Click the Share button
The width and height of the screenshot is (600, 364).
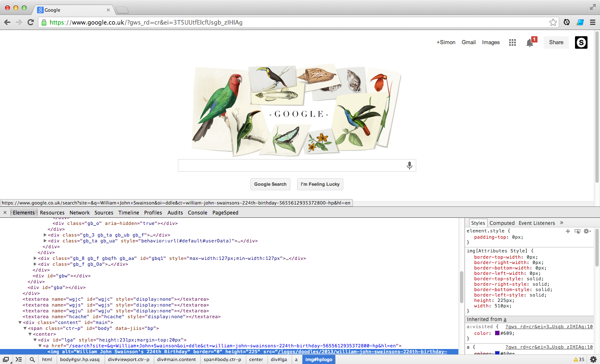[x=556, y=42]
